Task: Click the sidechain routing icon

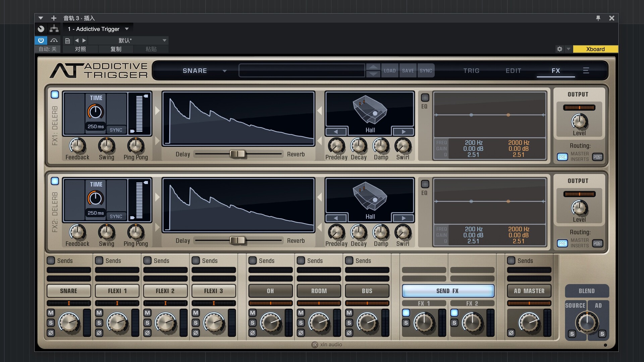Action: tap(54, 29)
